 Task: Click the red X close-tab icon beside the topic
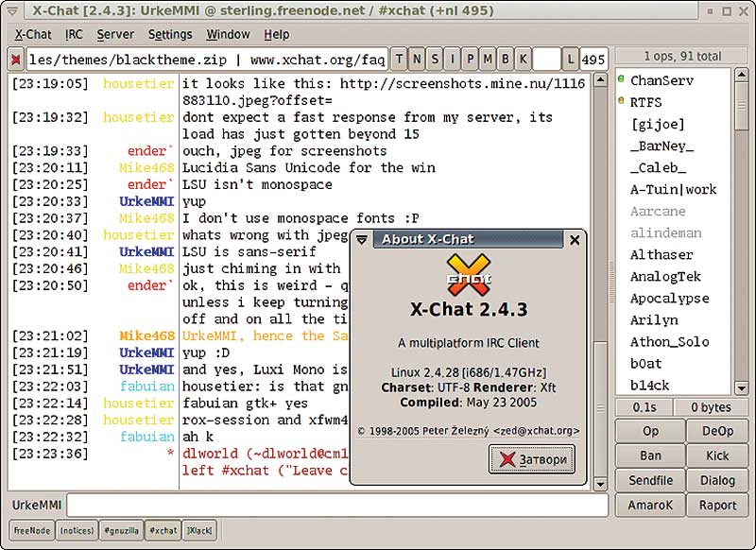click(16, 60)
